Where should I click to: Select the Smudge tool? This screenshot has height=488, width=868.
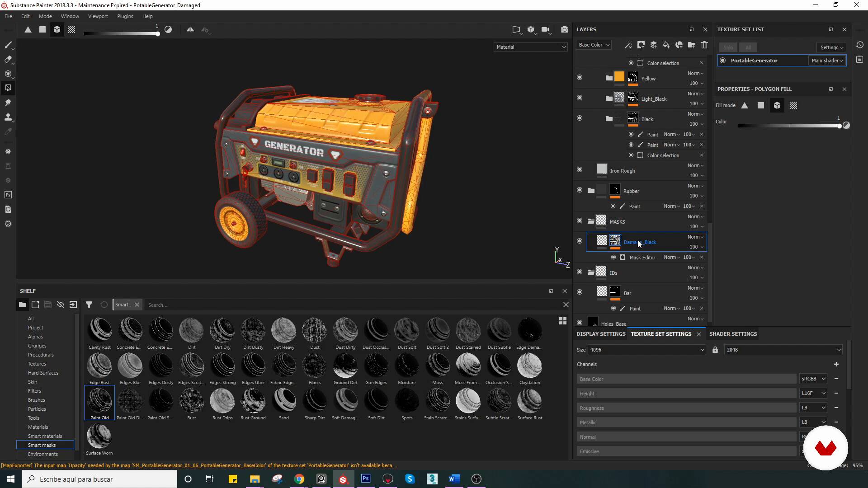pyautogui.click(x=8, y=103)
